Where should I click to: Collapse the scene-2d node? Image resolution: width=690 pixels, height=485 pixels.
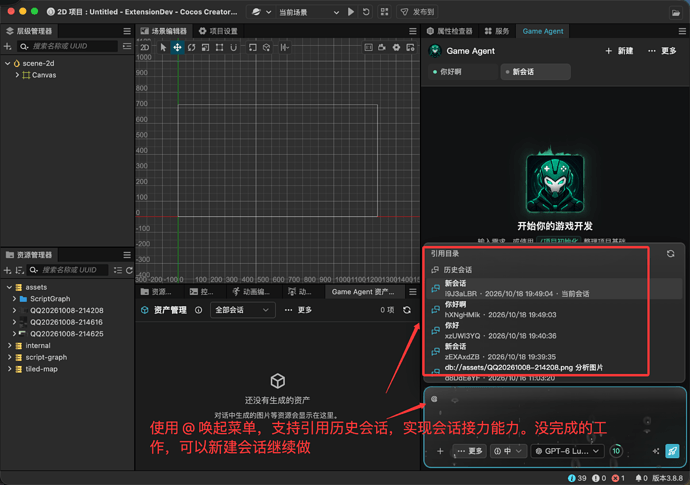[x=7, y=63]
